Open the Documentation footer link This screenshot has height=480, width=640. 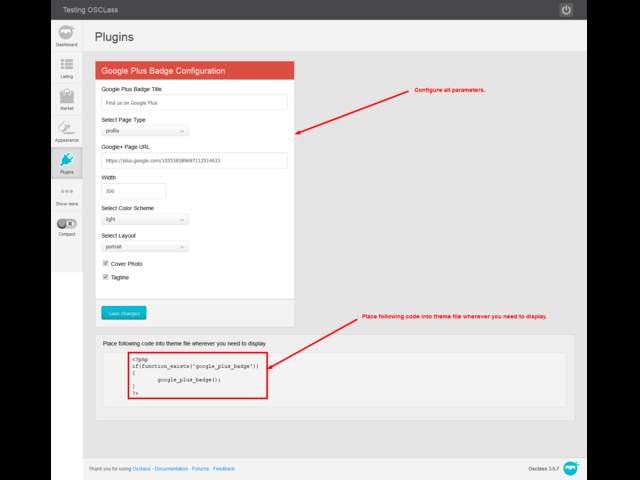click(170, 468)
